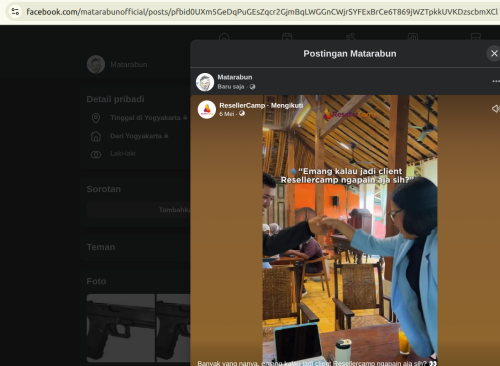This screenshot has width=500, height=366.
Task: Click the 'Detail pribadi' heading
Action: (115, 99)
